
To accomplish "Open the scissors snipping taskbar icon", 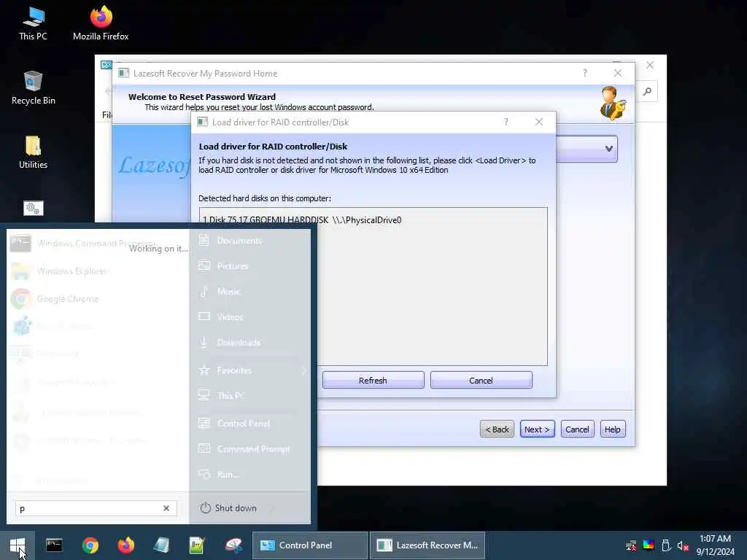I will point(233,545).
